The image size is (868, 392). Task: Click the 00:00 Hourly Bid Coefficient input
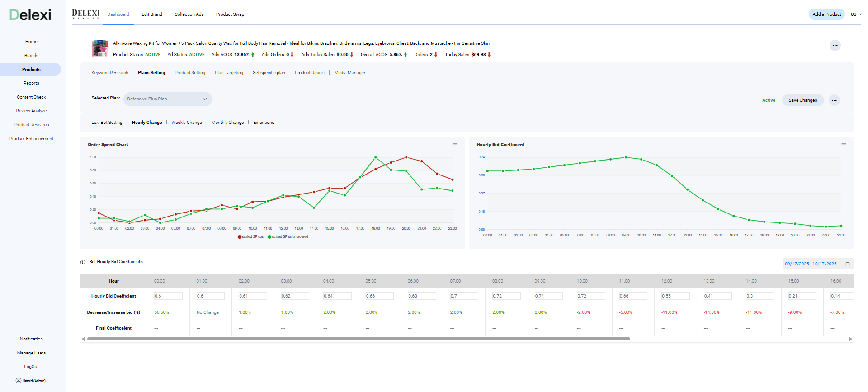coord(168,296)
